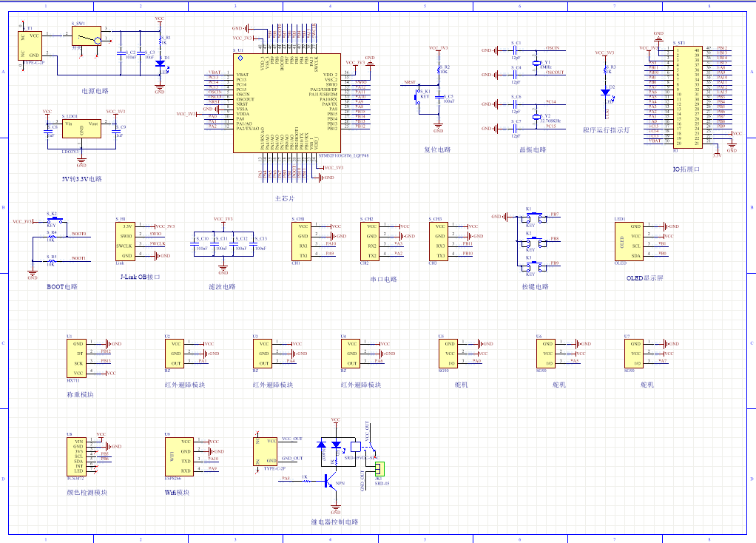Viewport: 756px width, 543px height.
Task: Click the K2 push button on PB8
Action: pyautogui.click(x=535, y=243)
